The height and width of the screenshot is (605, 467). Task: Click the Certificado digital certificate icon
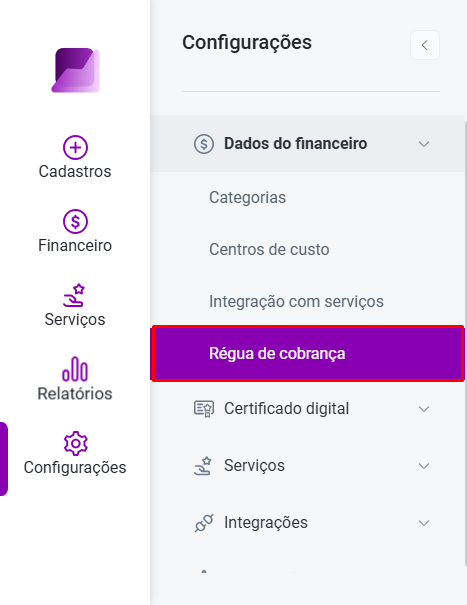coord(204,409)
